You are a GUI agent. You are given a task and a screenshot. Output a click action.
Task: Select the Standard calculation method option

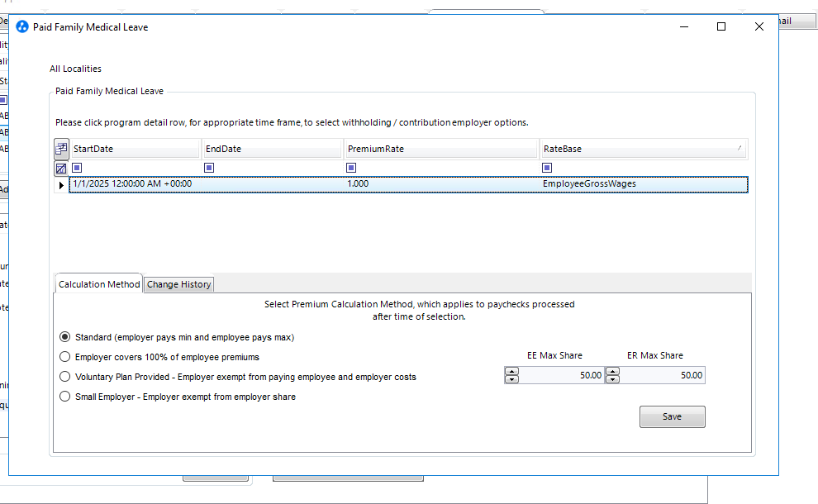point(65,337)
